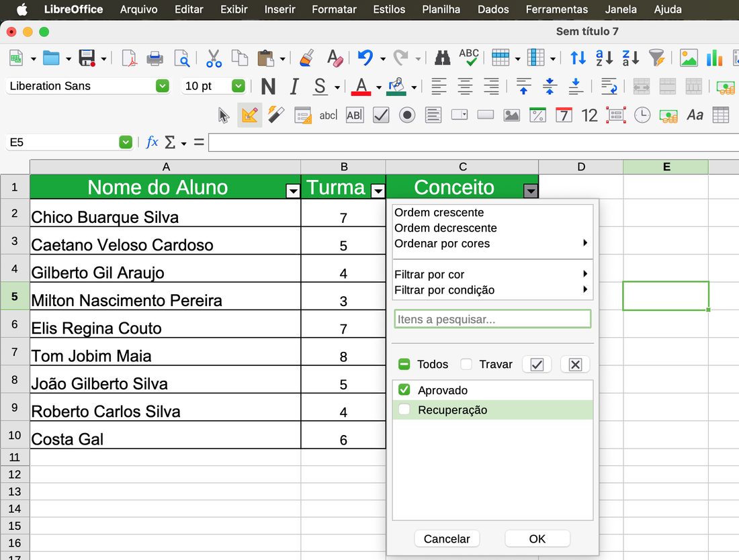This screenshot has height=560, width=739.
Task: Click the hide only current item button
Action: [x=575, y=364]
